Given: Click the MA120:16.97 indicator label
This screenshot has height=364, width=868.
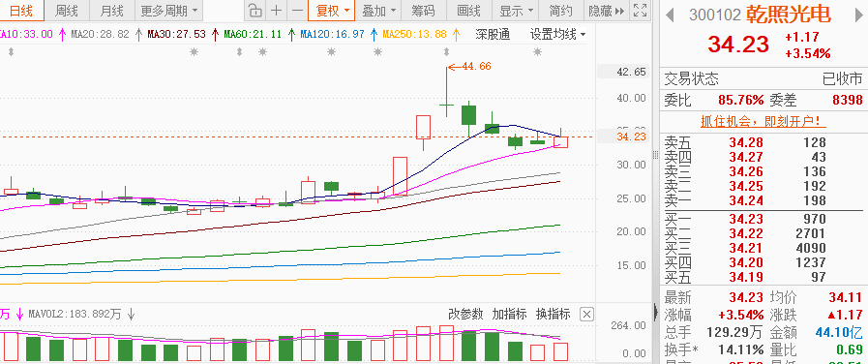Looking at the screenshot, I should point(333,34).
